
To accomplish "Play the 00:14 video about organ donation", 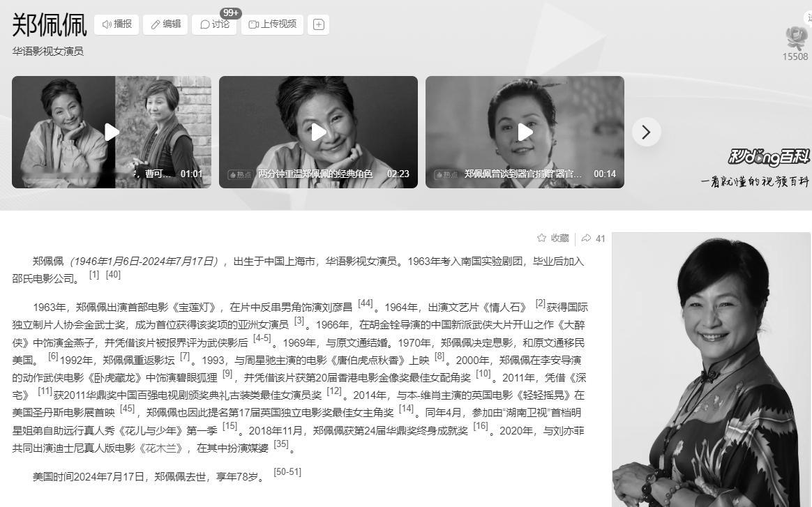I will (x=525, y=132).
